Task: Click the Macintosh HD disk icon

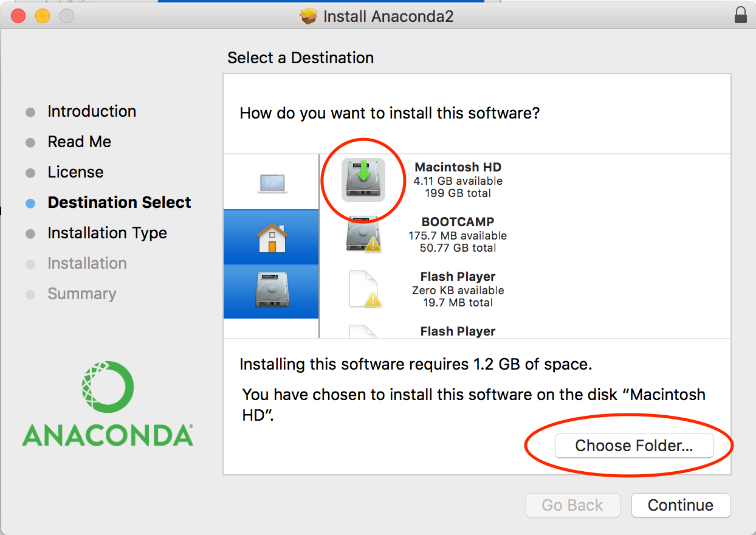Action: click(363, 179)
